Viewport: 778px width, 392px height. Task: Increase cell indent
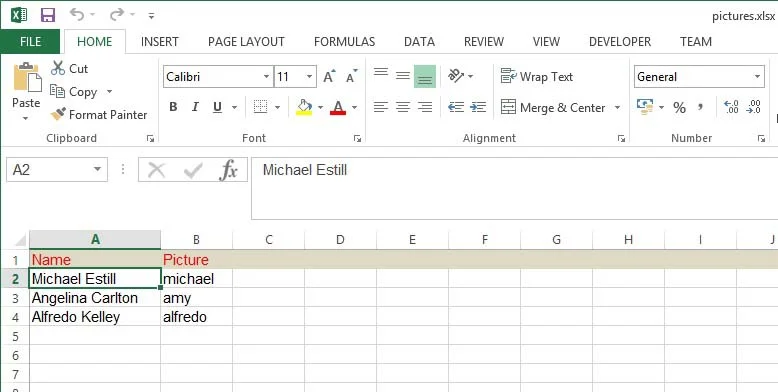[478, 107]
